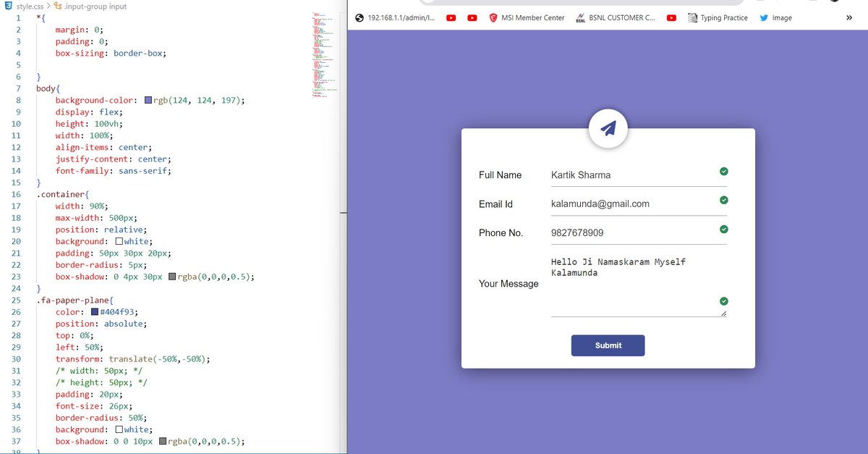Click the 'Phone No.' label
This screenshot has height=454, width=868.
tap(501, 233)
